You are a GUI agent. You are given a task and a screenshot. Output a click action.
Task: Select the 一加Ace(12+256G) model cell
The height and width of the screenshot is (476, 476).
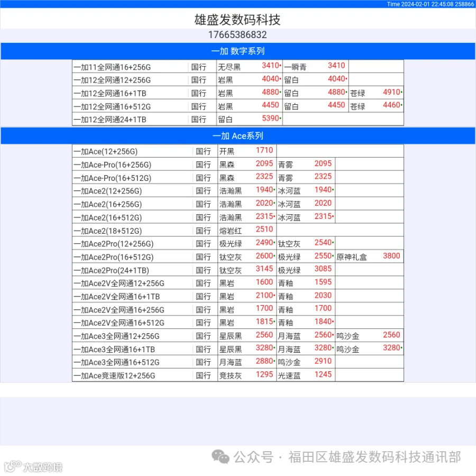(133, 151)
